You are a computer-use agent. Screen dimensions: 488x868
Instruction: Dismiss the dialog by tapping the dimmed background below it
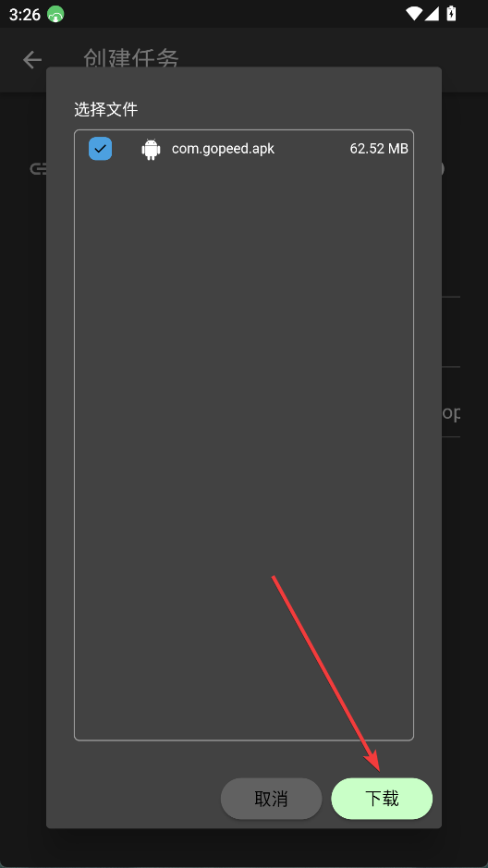click(x=244, y=847)
